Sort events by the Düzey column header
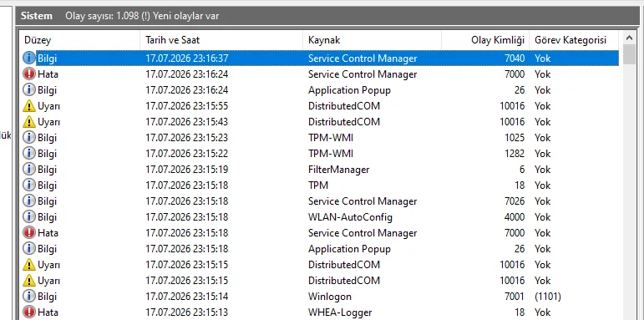This screenshot has width=644, height=320. 80,40
